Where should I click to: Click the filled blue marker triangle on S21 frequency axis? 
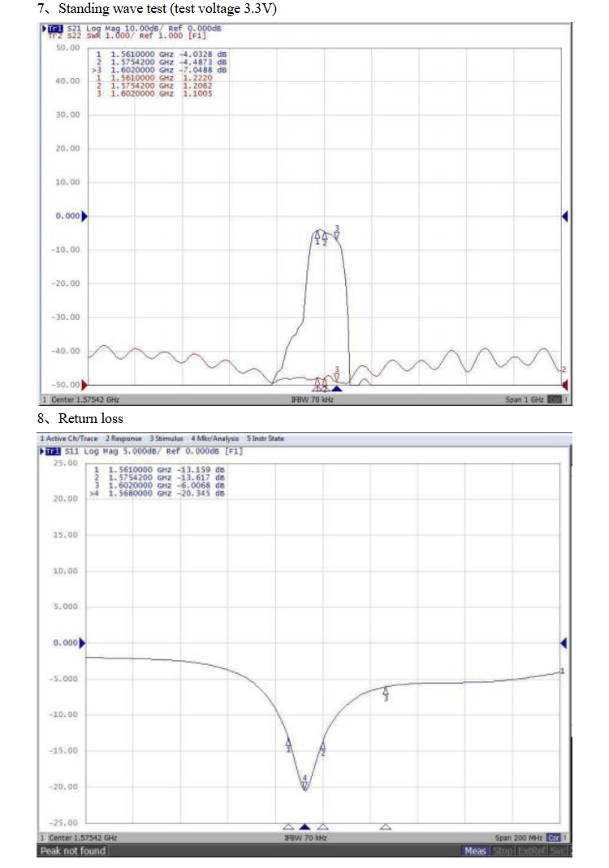337,389
